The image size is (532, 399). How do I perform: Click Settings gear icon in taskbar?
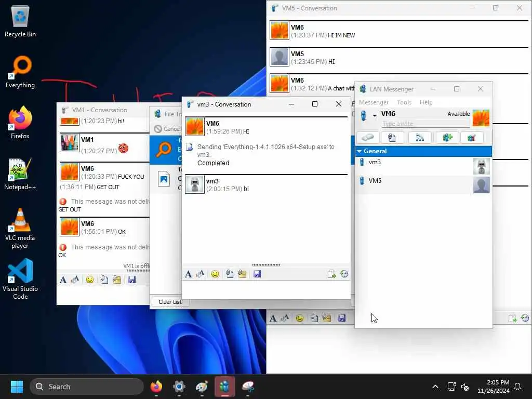(179, 387)
